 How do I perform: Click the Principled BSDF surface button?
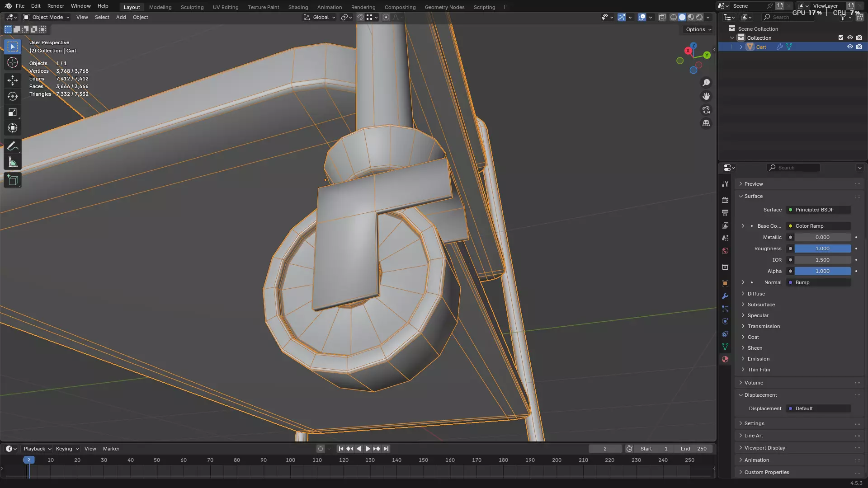[818, 210]
